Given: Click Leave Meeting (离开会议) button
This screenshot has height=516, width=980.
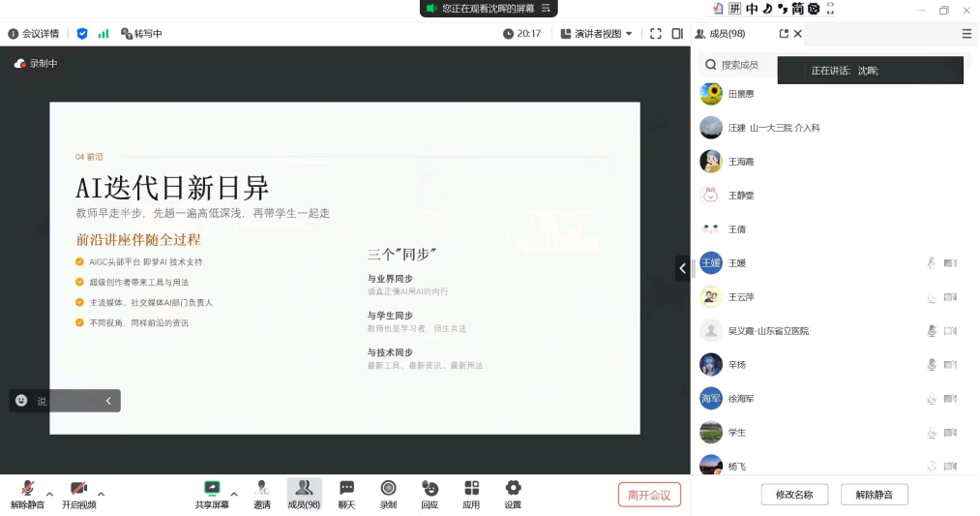Looking at the screenshot, I should tap(649, 495).
